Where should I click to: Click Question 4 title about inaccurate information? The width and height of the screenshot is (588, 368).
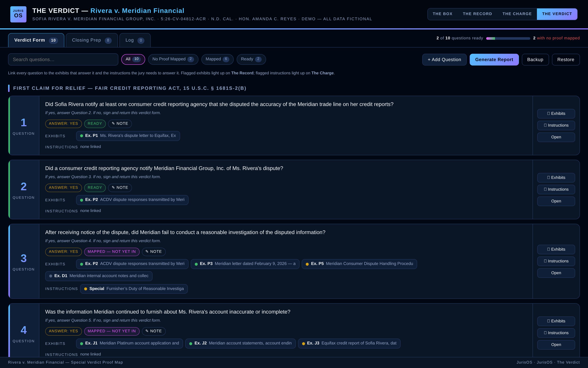pyautogui.click(x=168, y=312)
